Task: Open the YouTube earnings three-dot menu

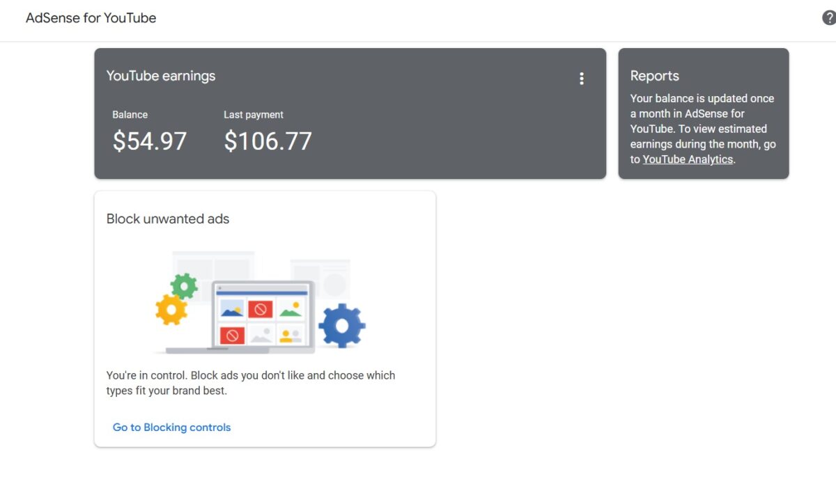Action: tap(582, 79)
